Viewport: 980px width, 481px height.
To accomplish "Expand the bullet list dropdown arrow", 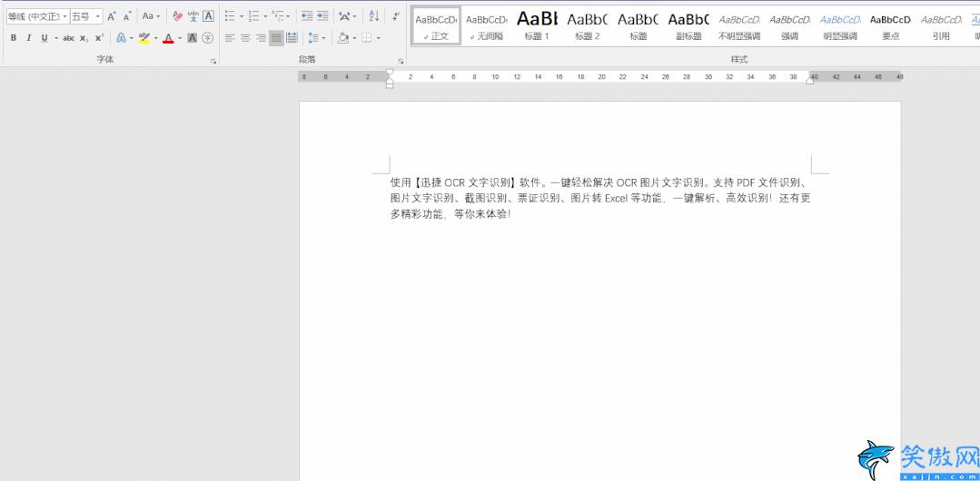I will point(242,16).
